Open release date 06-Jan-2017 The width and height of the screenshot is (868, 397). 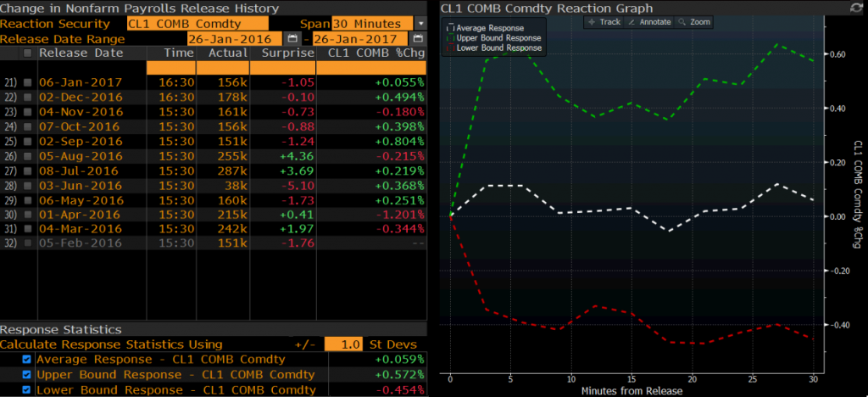[x=81, y=82]
